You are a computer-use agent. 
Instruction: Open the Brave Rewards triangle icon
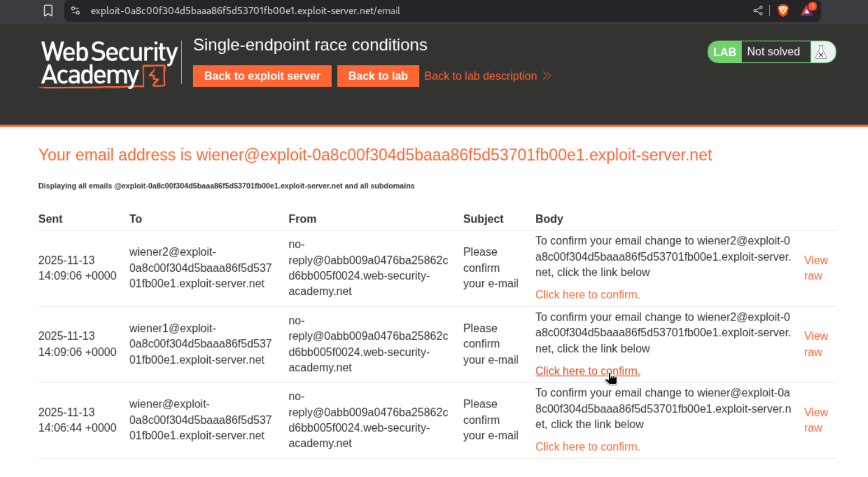click(x=807, y=11)
